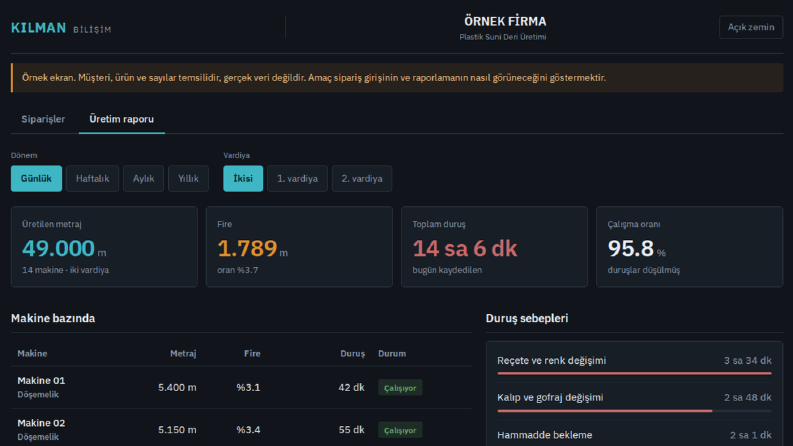Click the Reçete ve renk değişimi row
Image resolution: width=793 pixels, height=446 pixels.
point(634,364)
